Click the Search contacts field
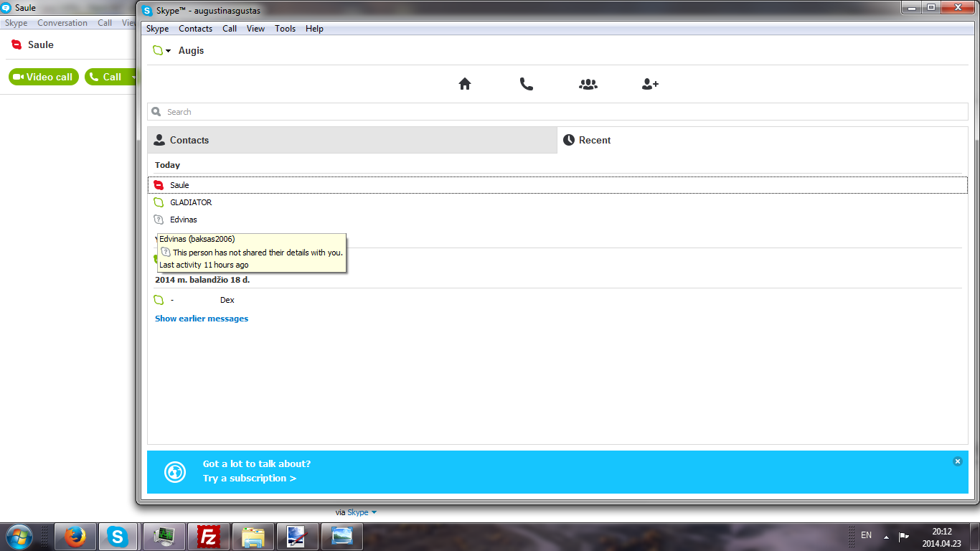This screenshot has width=980, height=551. (x=557, y=112)
